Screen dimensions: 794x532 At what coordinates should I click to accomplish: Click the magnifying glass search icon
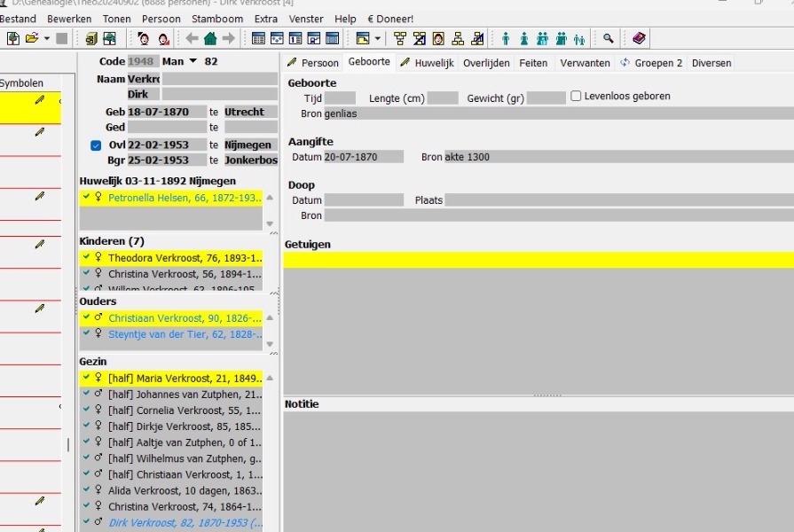pyautogui.click(x=608, y=38)
